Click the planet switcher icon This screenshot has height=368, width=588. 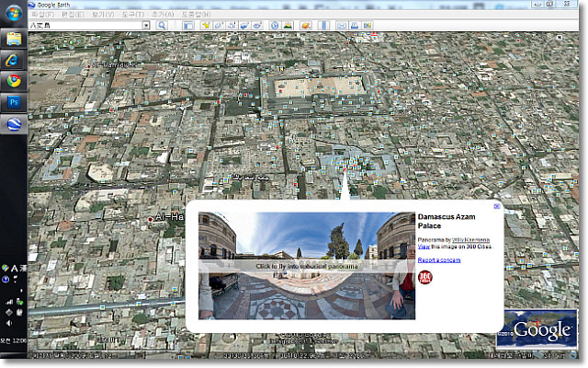pos(306,25)
